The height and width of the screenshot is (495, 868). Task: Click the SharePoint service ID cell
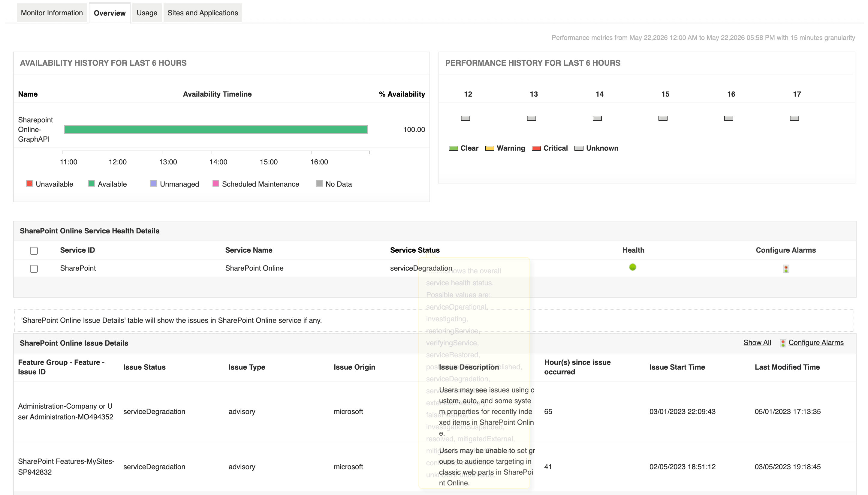pos(78,268)
